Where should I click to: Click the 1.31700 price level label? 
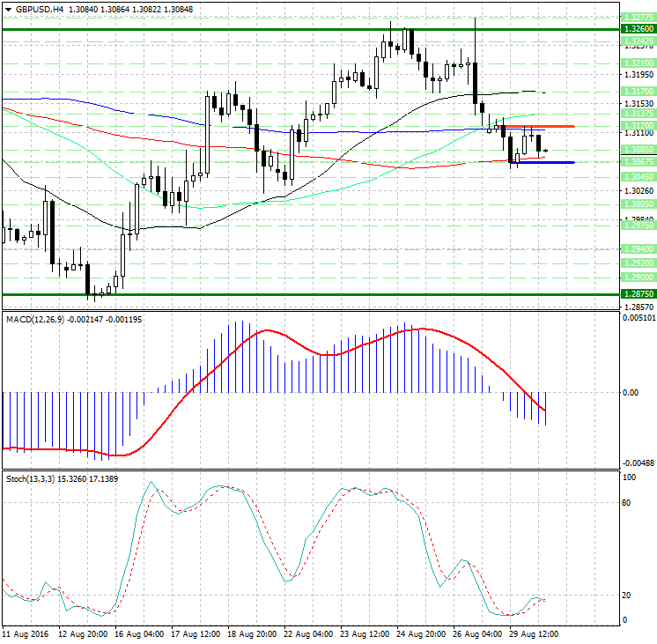coord(637,91)
